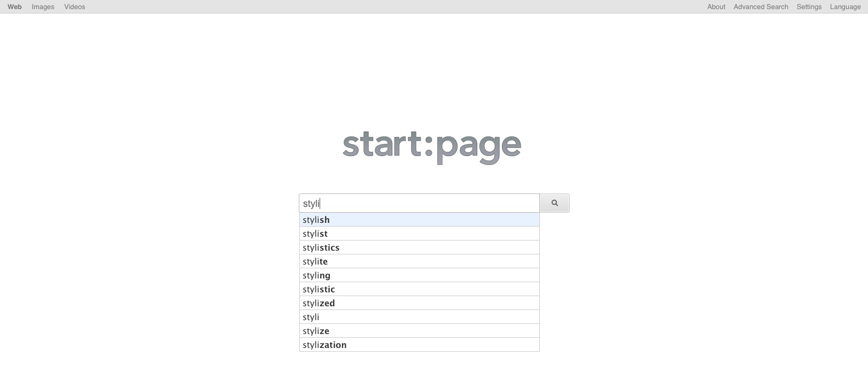Image resolution: width=868 pixels, height=372 pixels.
Task: Select the Web search tab
Action: coord(14,6)
